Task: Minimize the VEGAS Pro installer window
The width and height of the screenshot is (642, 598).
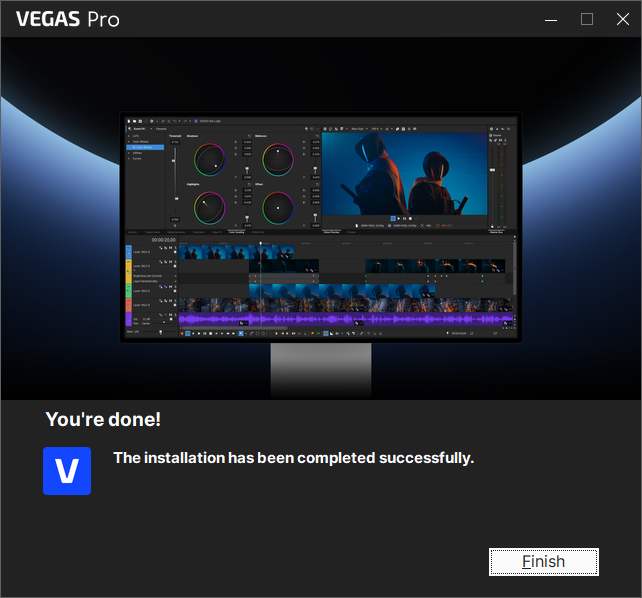Action: click(551, 19)
